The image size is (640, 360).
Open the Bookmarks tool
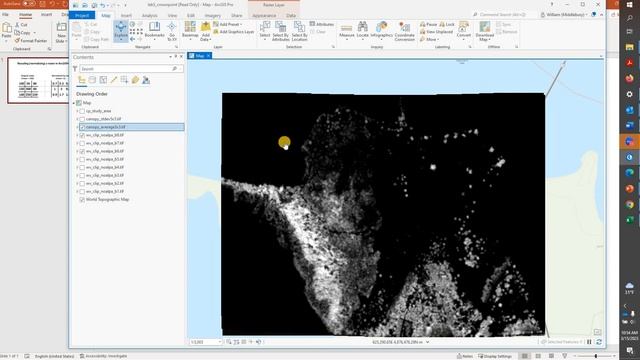(x=154, y=31)
